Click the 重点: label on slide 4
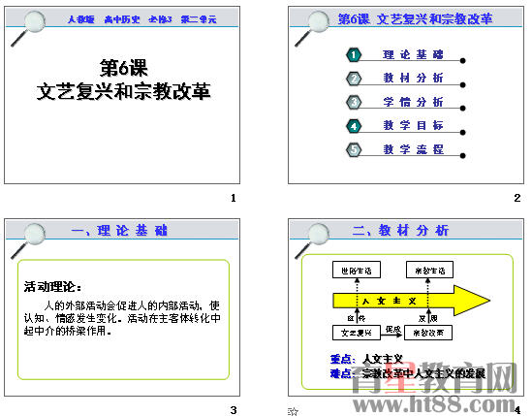Screen dimensions: 532x416 tap(343, 359)
